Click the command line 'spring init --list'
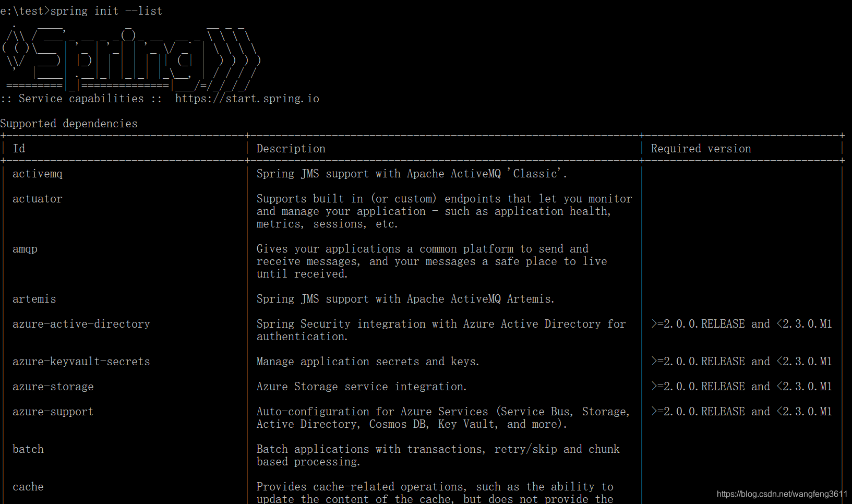The image size is (852, 504). pyautogui.click(x=106, y=11)
